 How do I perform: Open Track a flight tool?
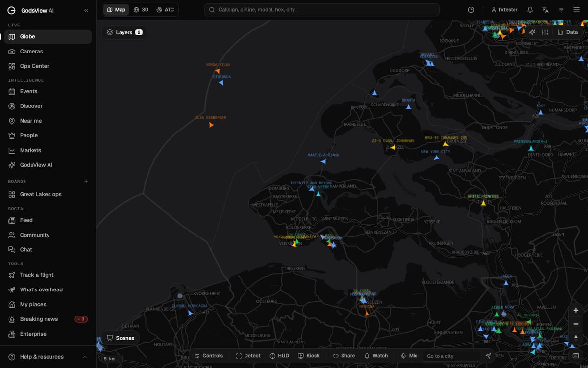pos(48,275)
